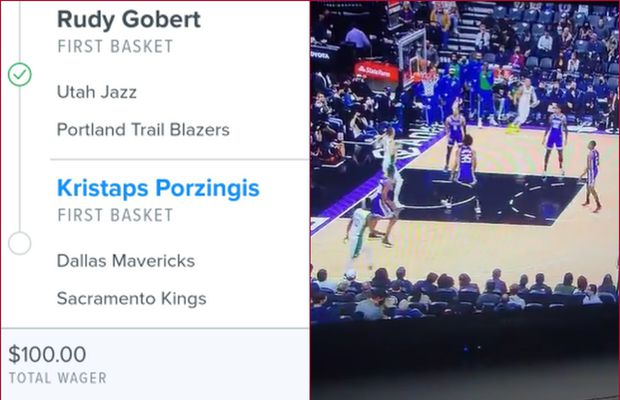Click the empty pending circle icon
Viewport: 620px width, 400px height.
(20, 243)
